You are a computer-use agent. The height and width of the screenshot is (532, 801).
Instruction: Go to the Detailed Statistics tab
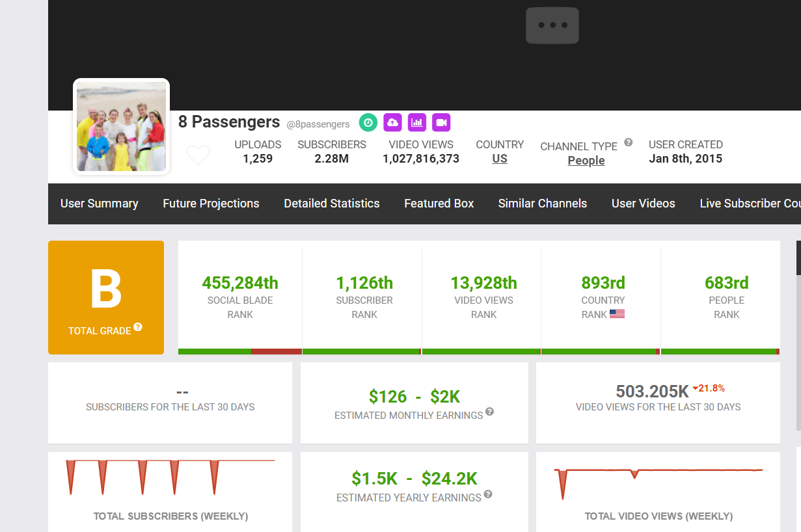(331, 204)
